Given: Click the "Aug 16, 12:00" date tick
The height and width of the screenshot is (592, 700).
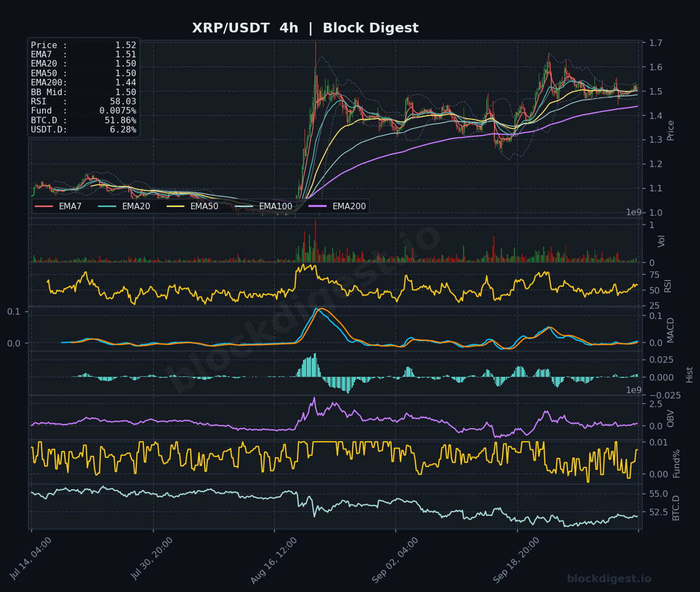Looking at the screenshot, I should [x=274, y=560].
